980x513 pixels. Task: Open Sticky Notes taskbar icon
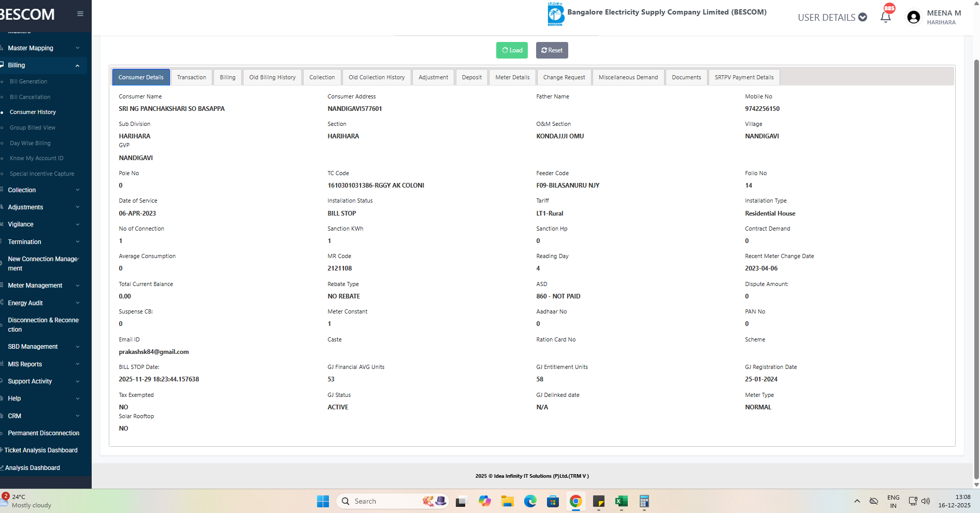coord(598,501)
